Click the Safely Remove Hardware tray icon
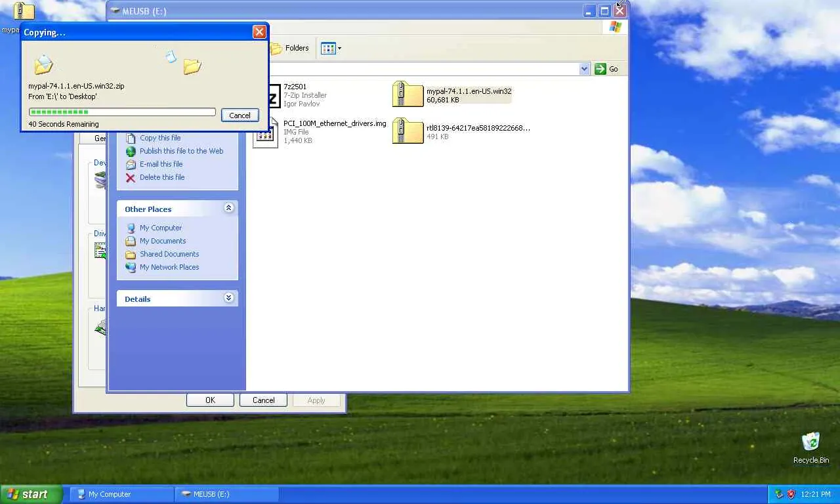The width and height of the screenshot is (840, 504). 779,494
